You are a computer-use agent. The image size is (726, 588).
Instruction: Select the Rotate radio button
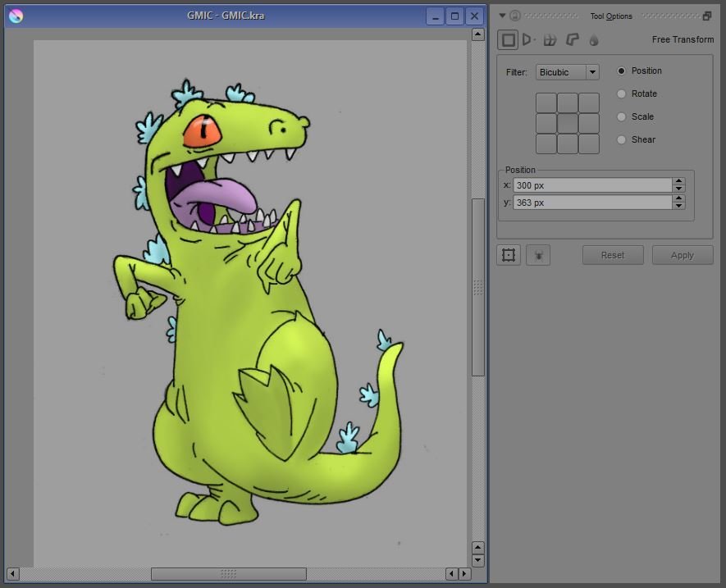[621, 93]
